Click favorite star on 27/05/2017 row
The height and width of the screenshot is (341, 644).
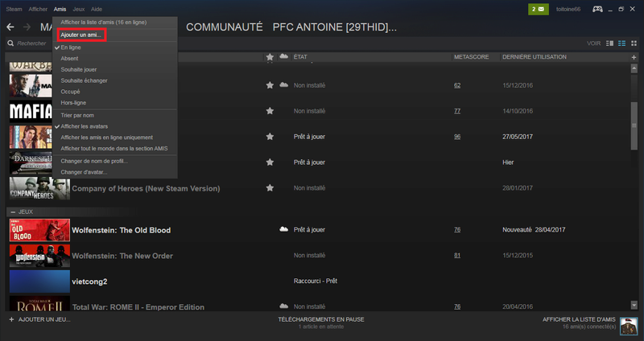pos(270,137)
